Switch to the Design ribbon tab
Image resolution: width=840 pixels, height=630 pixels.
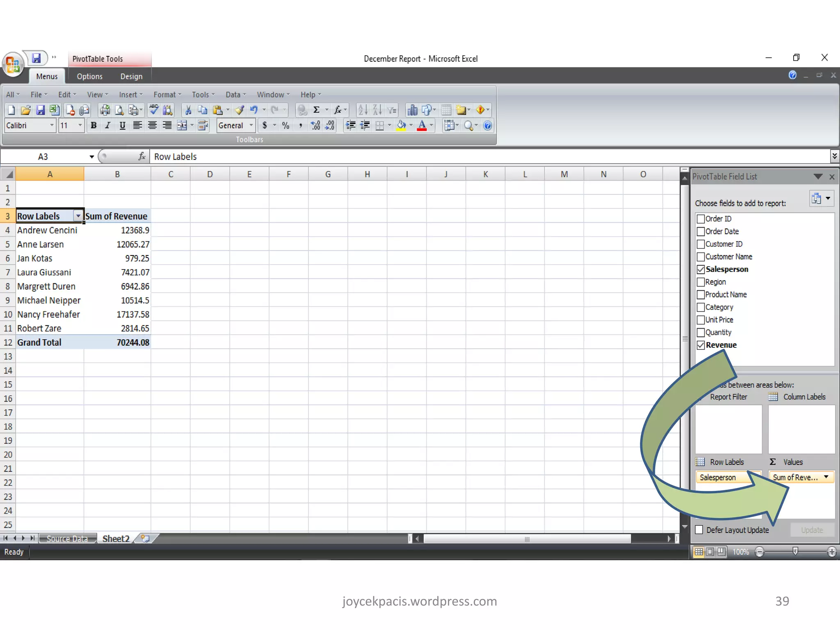(131, 76)
